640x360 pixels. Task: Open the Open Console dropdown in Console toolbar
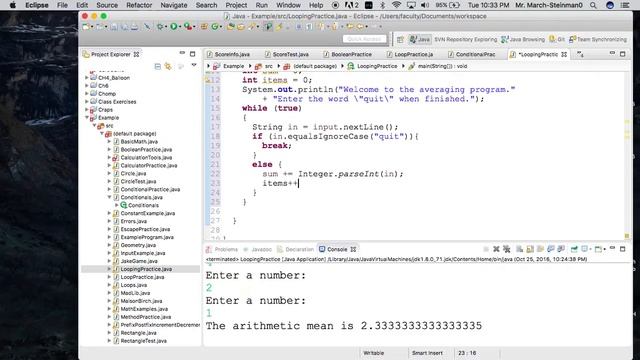(605, 249)
